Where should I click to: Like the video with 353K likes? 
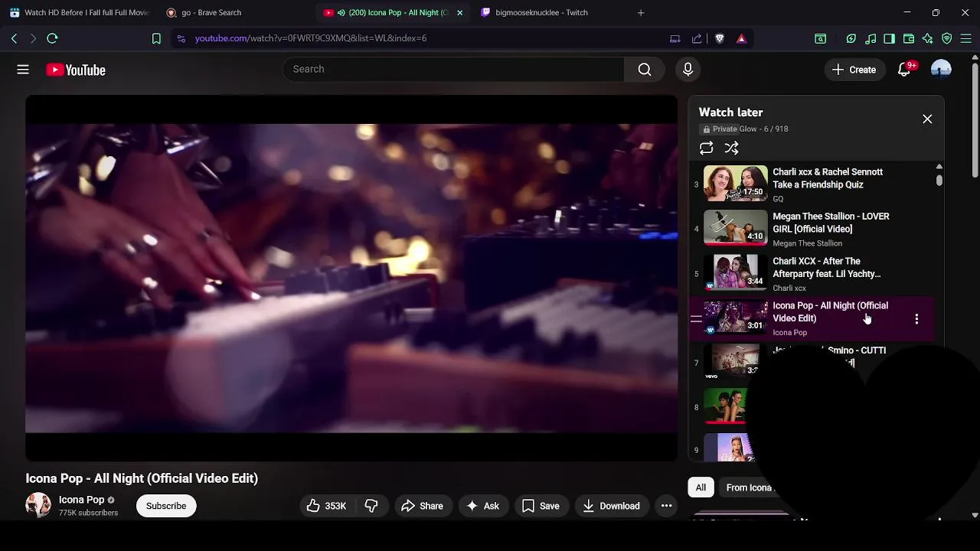click(326, 506)
